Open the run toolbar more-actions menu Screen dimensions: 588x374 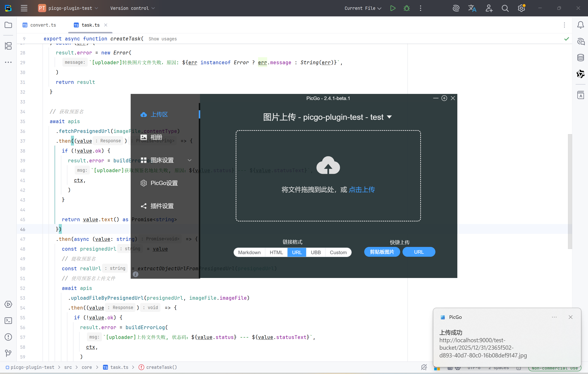(x=420, y=8)
